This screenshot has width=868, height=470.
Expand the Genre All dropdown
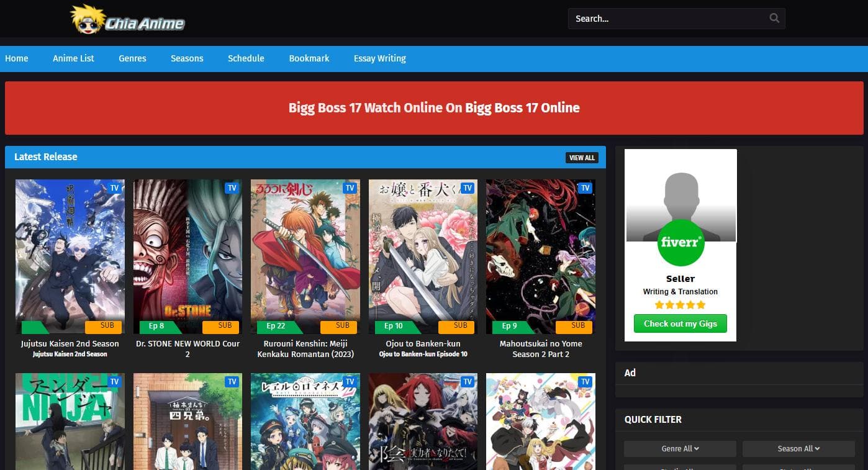[680, 448]
